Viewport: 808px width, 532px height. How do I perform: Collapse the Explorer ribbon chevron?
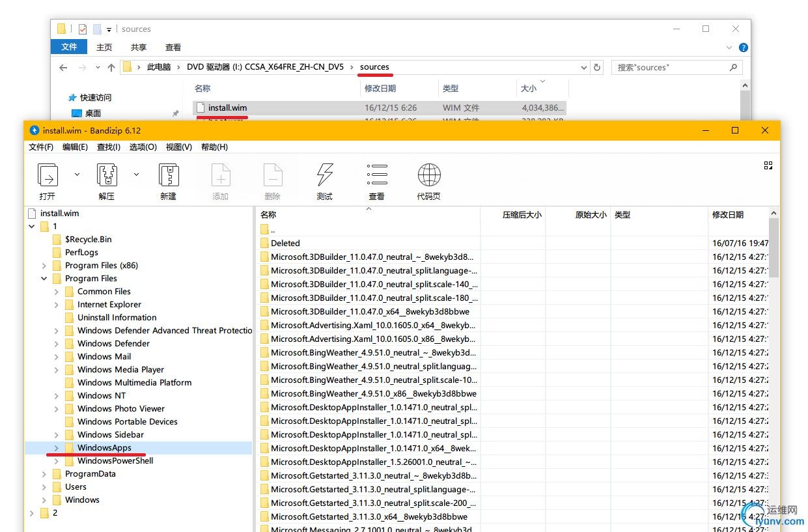pos(729,48)
